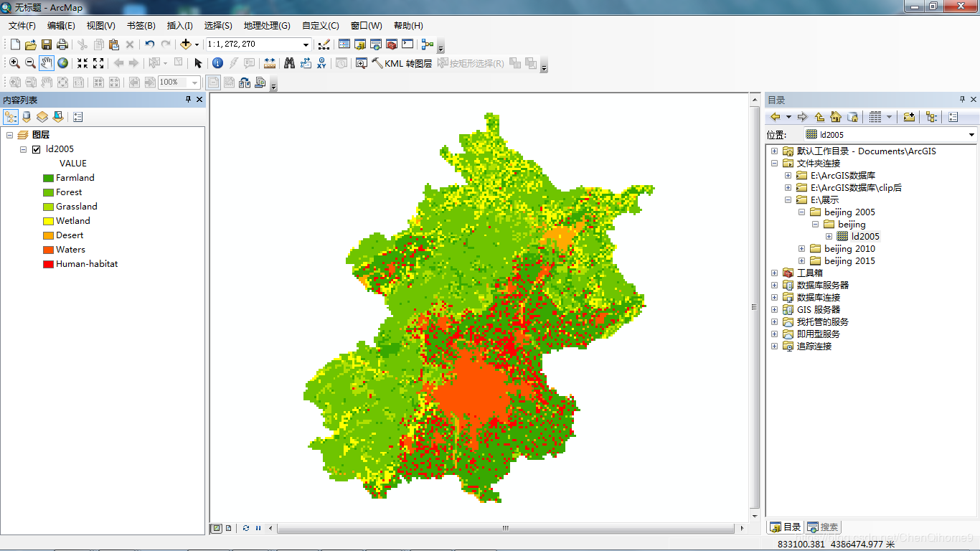Select the Identify tool

(x=217, y=63)
